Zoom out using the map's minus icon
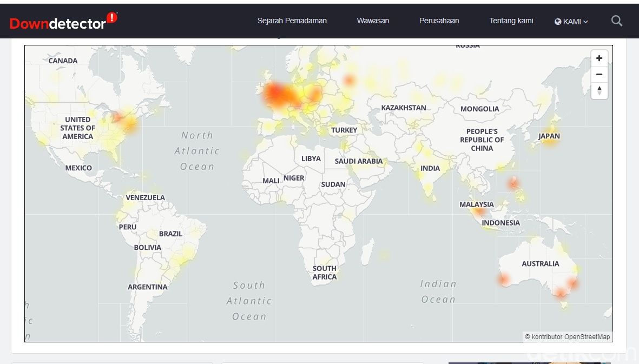Screen dimensions: 639x364 pos(599,74)
